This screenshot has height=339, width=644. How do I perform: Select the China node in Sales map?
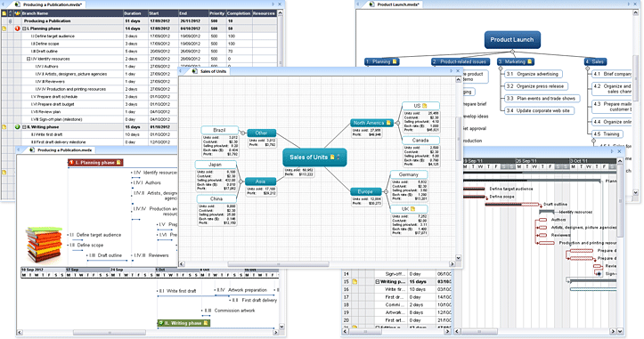[x=216, y=199]
